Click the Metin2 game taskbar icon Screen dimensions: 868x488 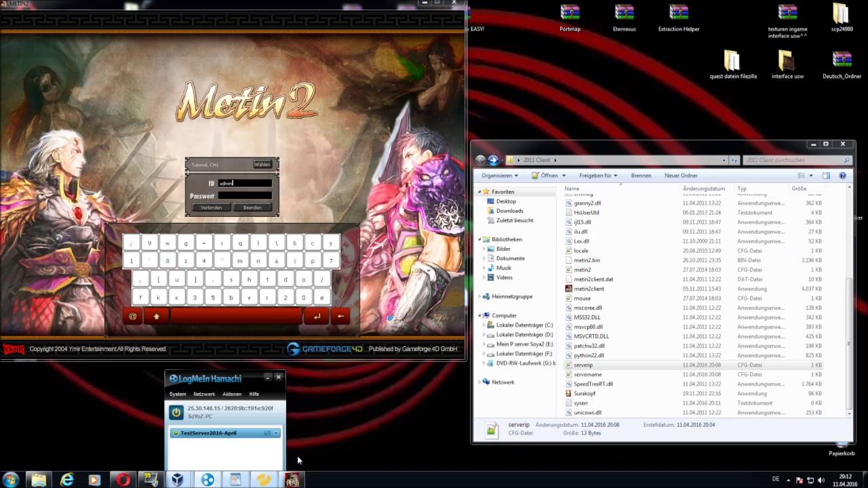pyautogui.click(x=292, y=479)
